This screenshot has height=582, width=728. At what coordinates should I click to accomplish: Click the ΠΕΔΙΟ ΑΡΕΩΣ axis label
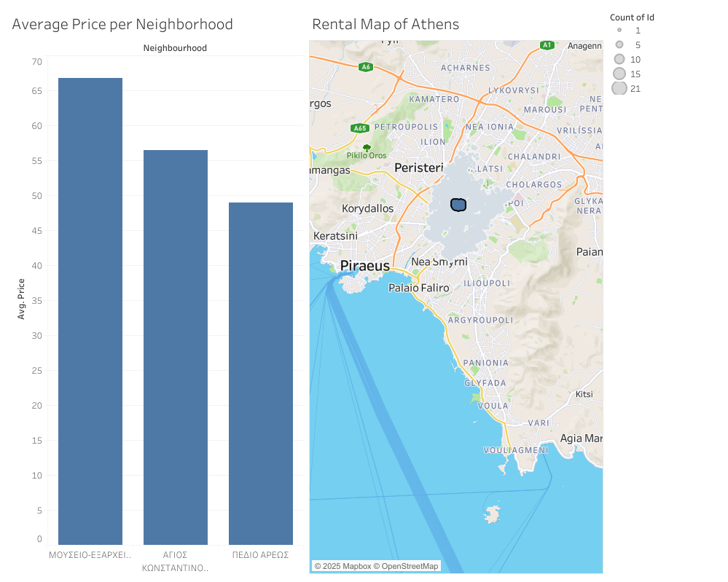[260, 555]
